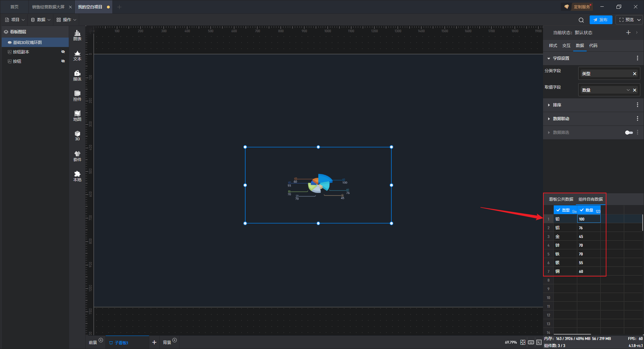Open the 控件 controls components panel

(x=77, y=96)
